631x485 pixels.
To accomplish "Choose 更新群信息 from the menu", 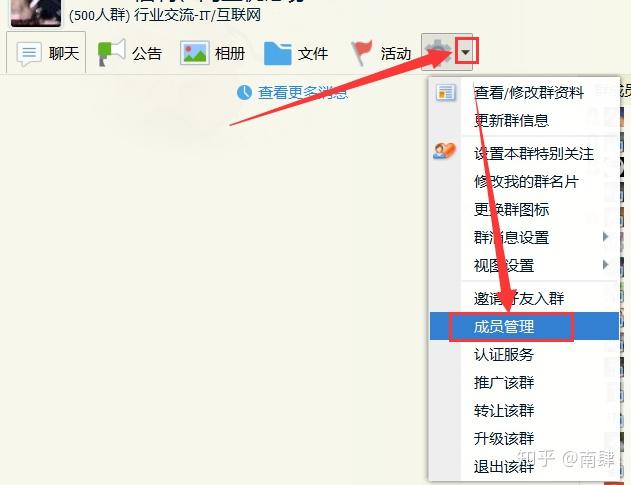I will tap(511, 121).
